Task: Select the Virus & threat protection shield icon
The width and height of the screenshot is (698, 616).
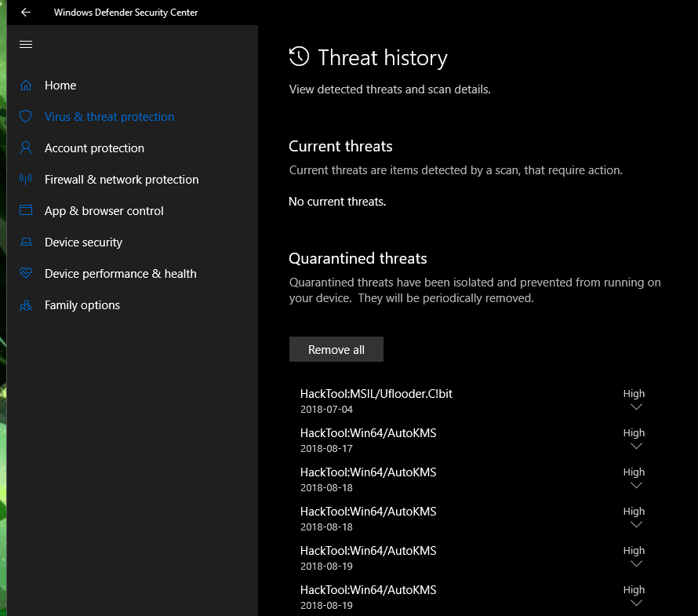Action: point(27,116)
